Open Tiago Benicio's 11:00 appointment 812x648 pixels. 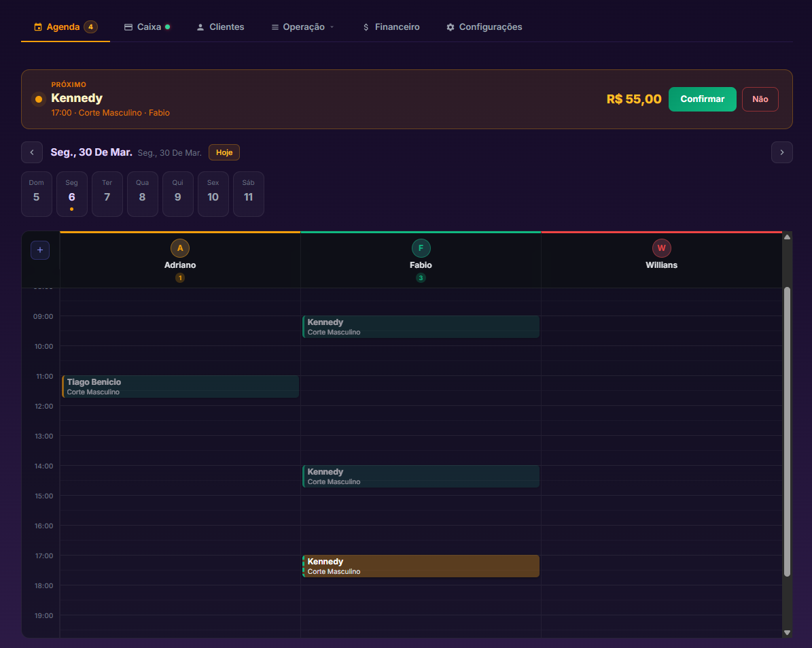(180, 387)
